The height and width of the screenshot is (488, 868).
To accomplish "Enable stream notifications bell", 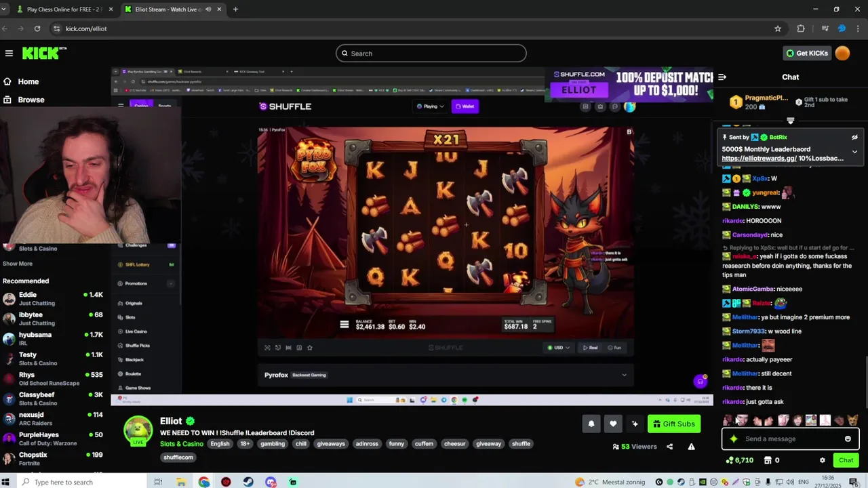I will pyautogui.click(x=591, y=424).
